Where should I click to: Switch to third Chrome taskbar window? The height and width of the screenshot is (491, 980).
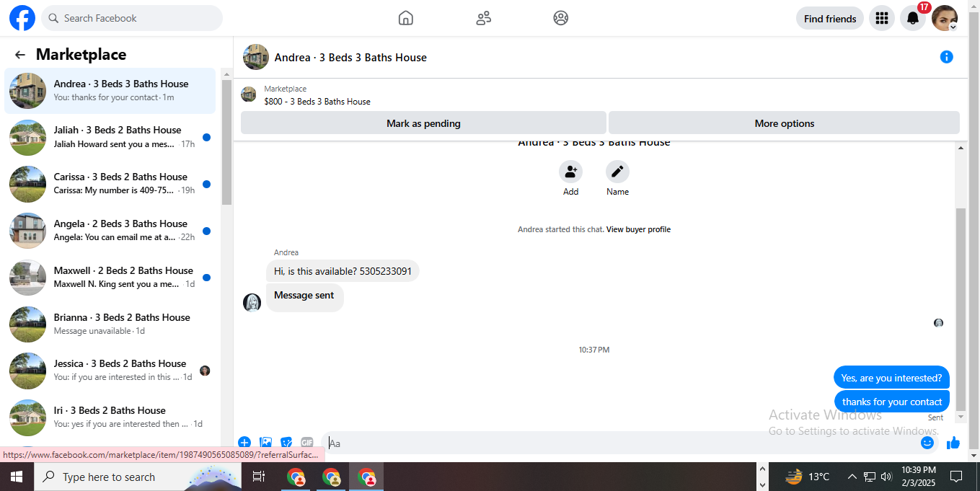(x=366, y=477)
